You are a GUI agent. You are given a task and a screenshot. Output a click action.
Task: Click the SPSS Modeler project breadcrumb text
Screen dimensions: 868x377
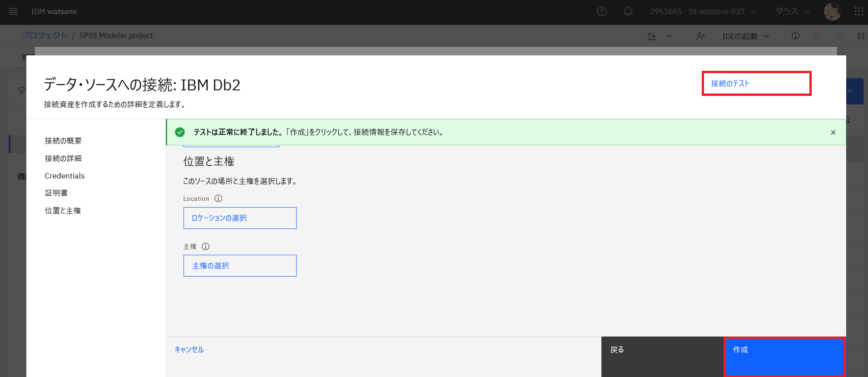pyautogui.click(x=116, y=35)
